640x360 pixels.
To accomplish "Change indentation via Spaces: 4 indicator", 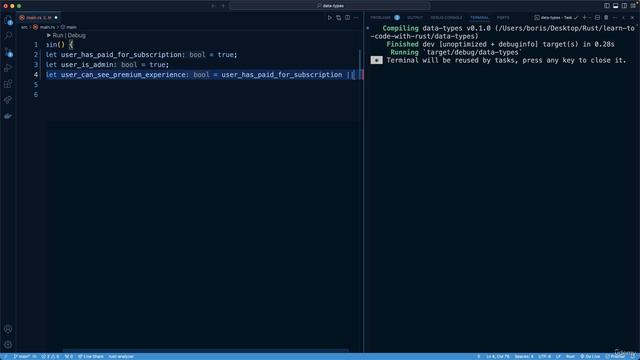I will coord(524,356).
